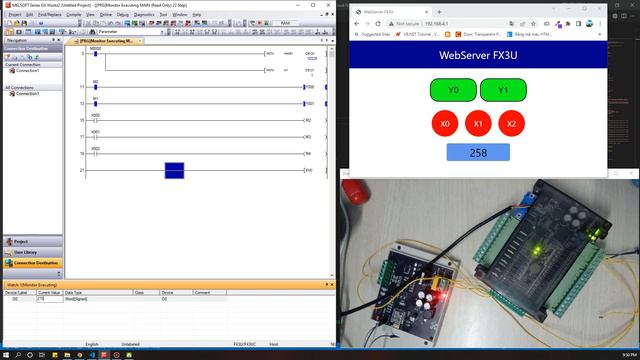The height and width of the screenshot is (360, 640).
Task: Click the X000 contact in ladder
Action: click(x=96, y=121)
